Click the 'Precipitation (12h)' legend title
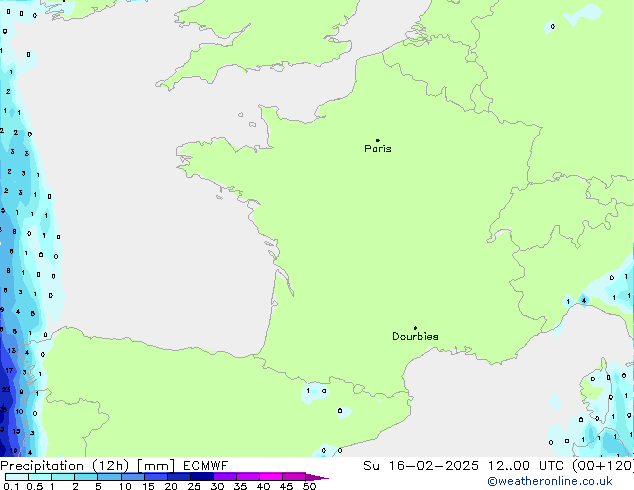 [65, 466]
